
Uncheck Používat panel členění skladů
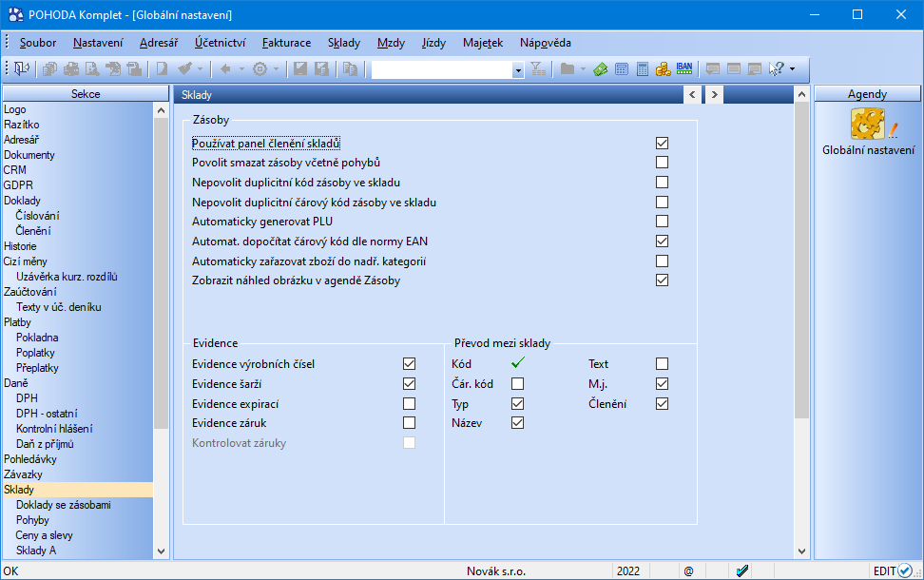click(x=662, y=144)
